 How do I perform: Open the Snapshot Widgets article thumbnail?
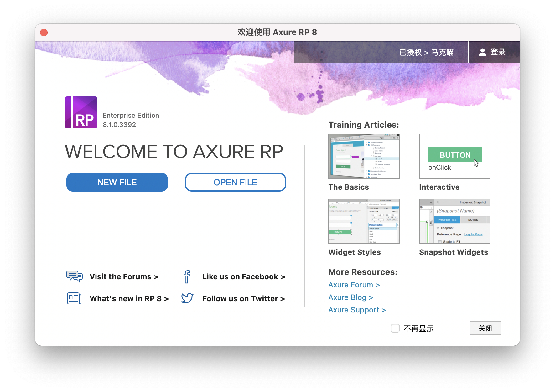pos(454,221)
